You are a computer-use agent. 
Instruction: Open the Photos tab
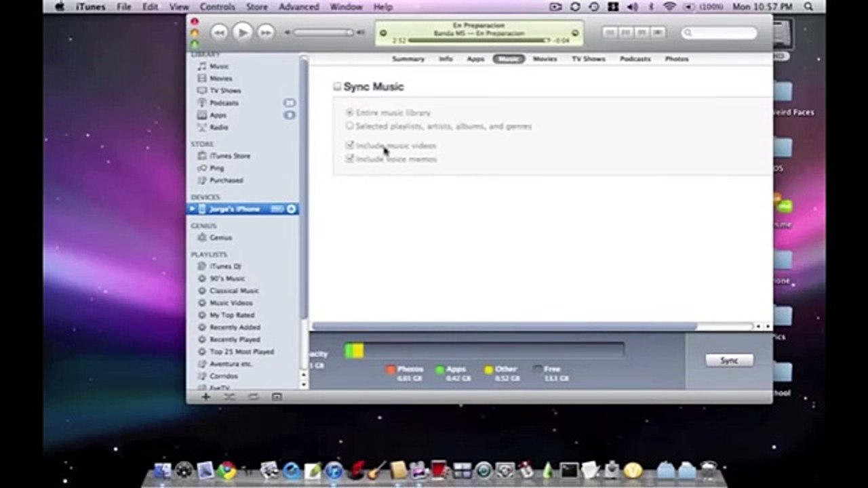pyautogui.click(x=676, y=59)
